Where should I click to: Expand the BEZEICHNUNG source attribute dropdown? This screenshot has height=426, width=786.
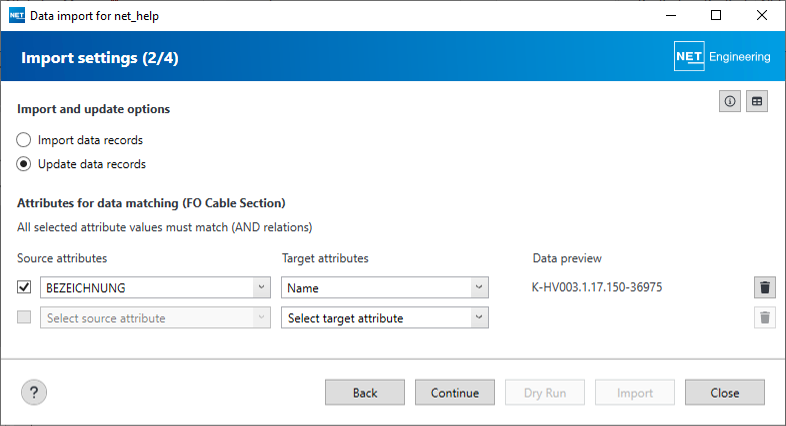pyautogui.click(x=261, y=288)
